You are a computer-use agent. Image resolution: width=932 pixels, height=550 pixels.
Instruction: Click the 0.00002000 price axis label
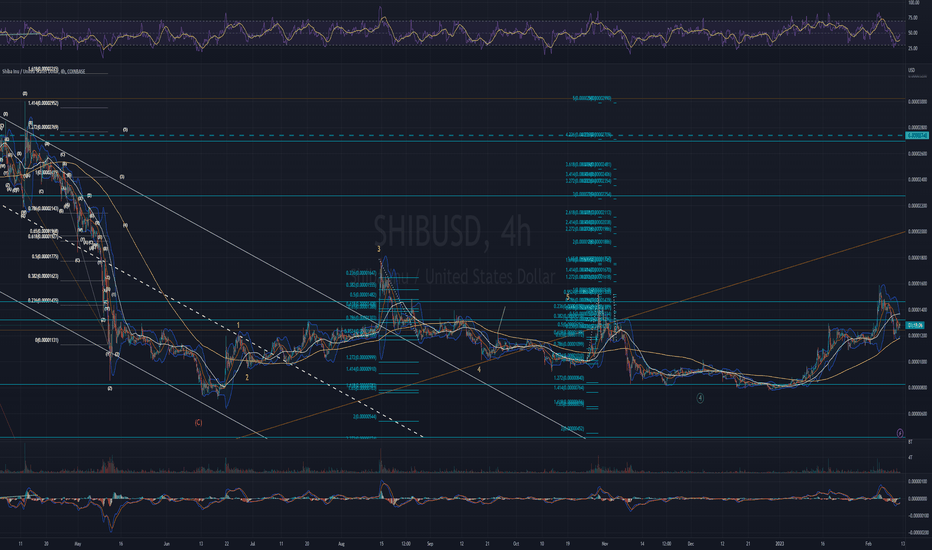pyautogui.click(x=917, y=232)
